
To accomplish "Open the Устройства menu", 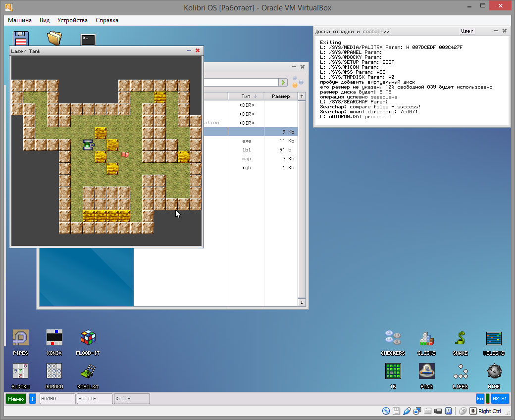I will coord(72,20).
